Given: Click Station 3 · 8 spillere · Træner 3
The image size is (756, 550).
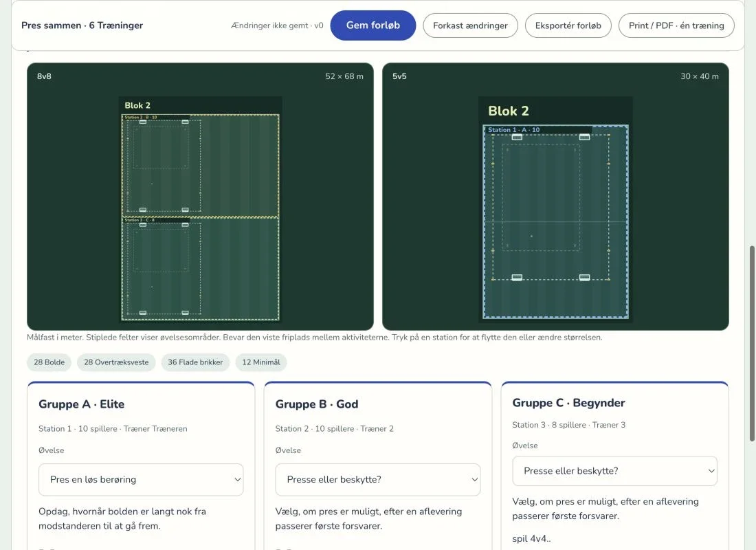Looking at the screenshot, I should click(569, 425).
